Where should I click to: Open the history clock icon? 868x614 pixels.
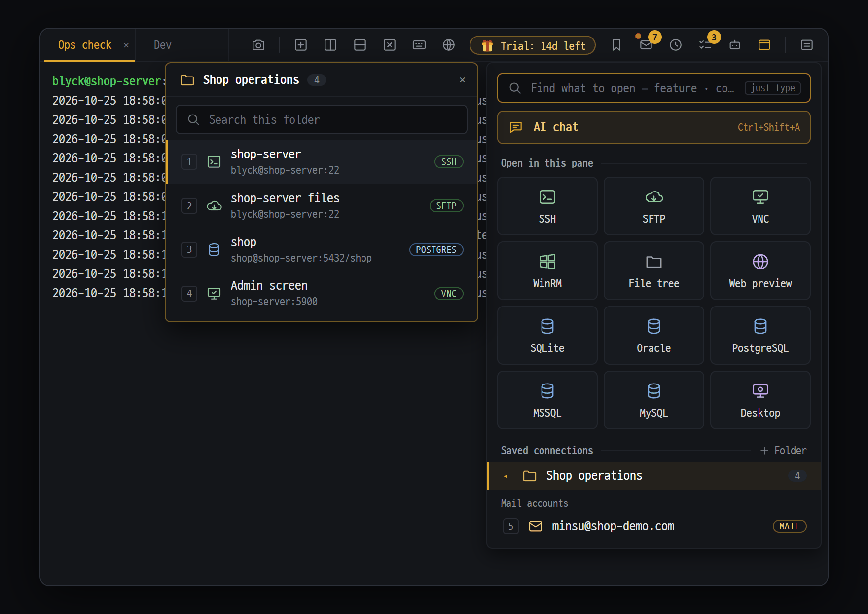676,45
